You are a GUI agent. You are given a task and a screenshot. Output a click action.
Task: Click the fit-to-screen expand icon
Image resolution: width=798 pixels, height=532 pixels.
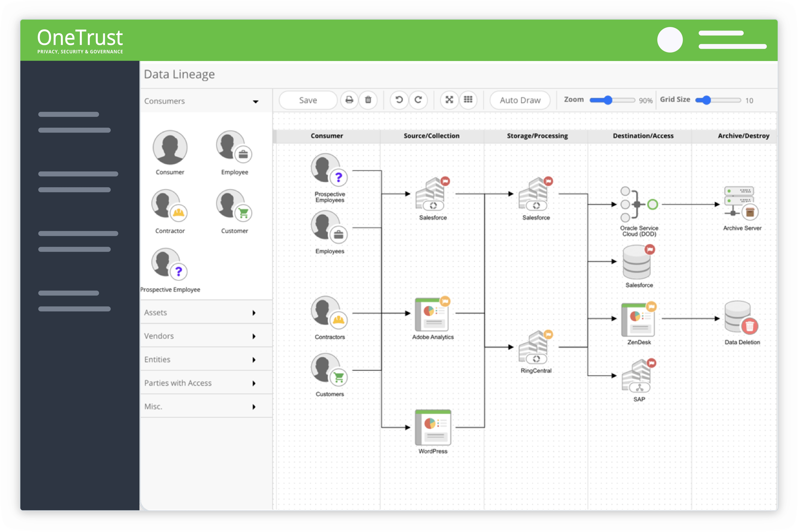(449, 100)
